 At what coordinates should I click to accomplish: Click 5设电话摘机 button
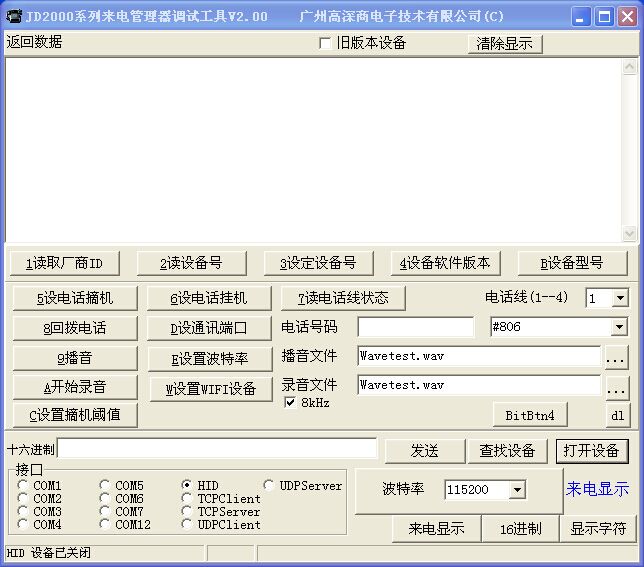[75, 298]
